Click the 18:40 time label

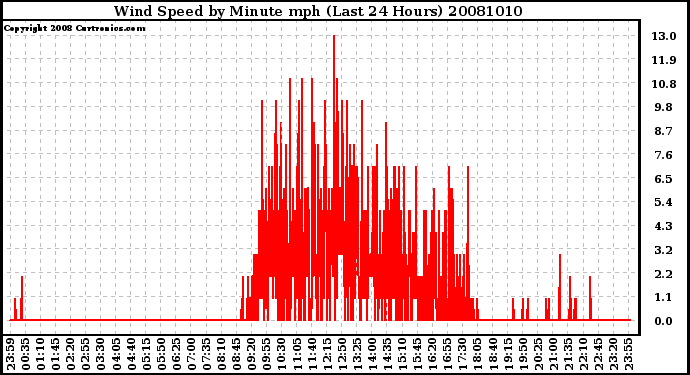[x=493, y=355]
